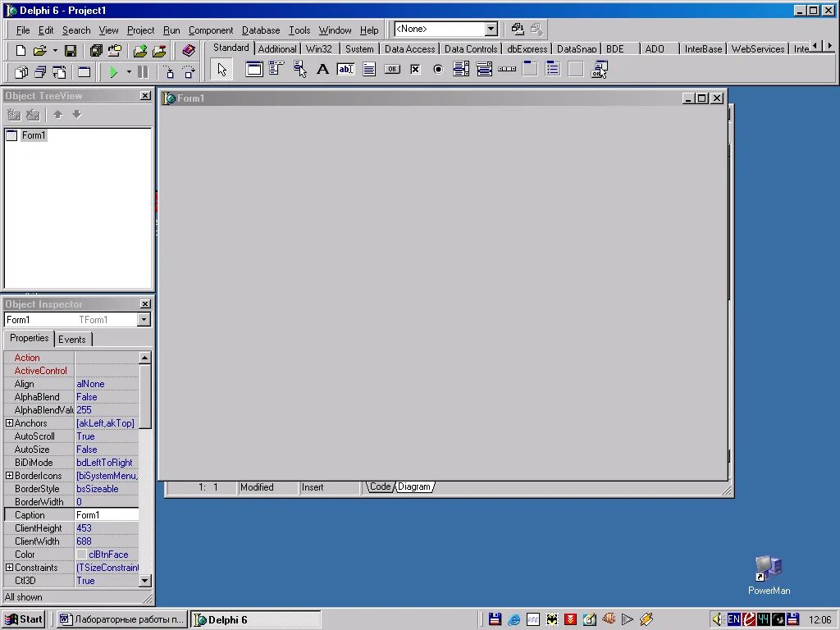Image resolution: width=840 pixels, height=630 pixels.
Task: Click the Open Project toolbar icon
Action: [115, 51]
